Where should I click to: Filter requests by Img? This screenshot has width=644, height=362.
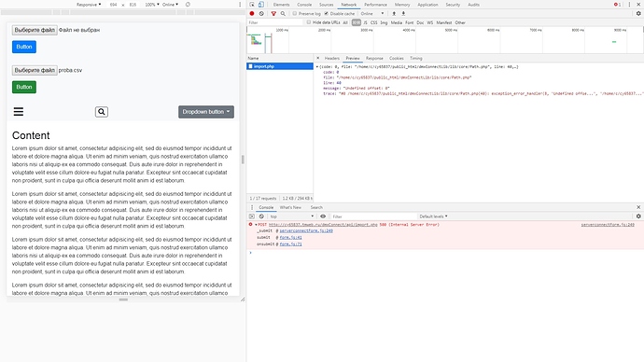[384, 22]
